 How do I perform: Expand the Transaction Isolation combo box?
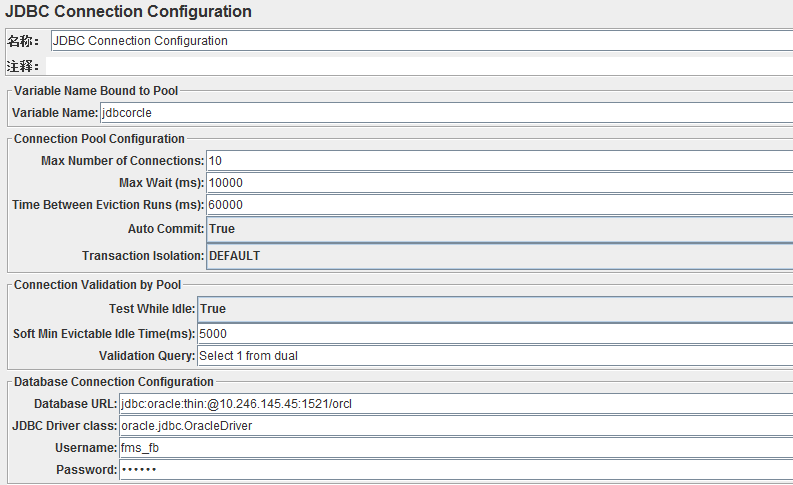499,256
